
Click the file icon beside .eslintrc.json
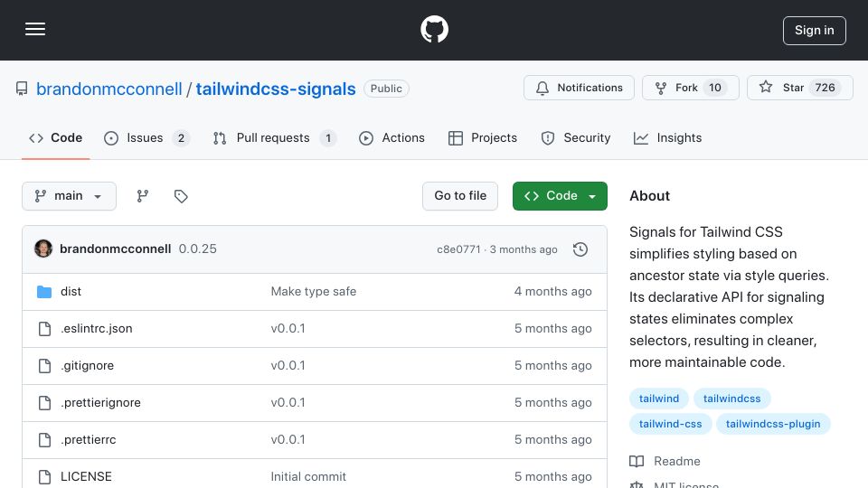pos(44,329)
